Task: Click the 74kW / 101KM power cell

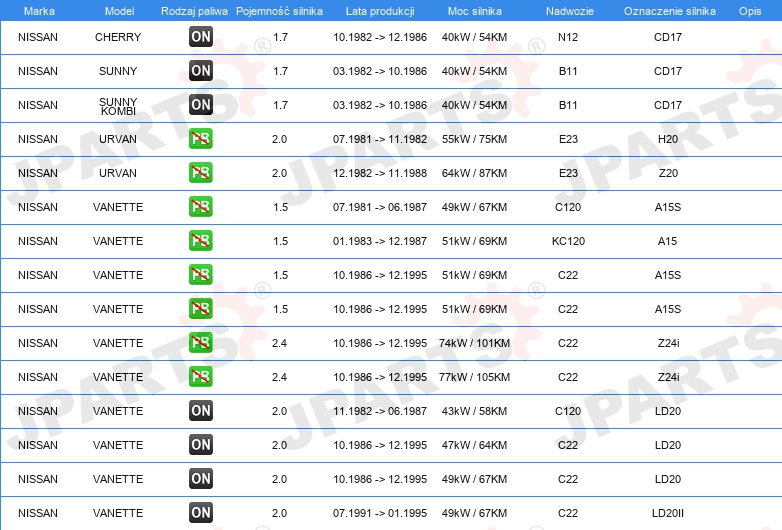Action: 474,343
